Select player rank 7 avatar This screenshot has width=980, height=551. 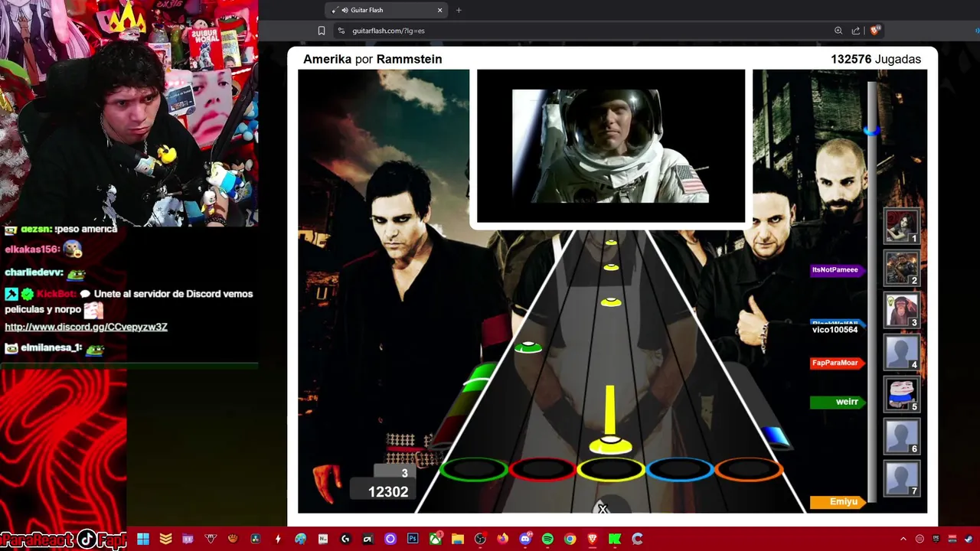tap(902, 478)
